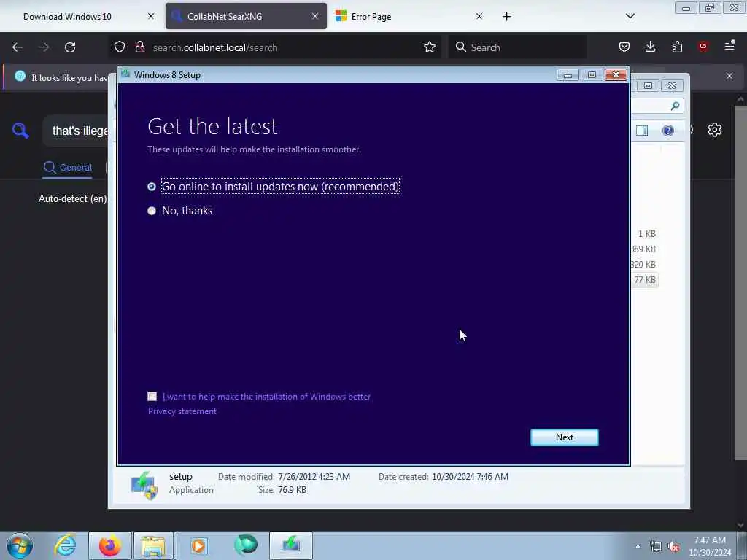Image resolution: width=747 pixels, height=560 pixels.
Task: Open the taskbar clock showing 7:47 AM
Action: coord(710,546)
